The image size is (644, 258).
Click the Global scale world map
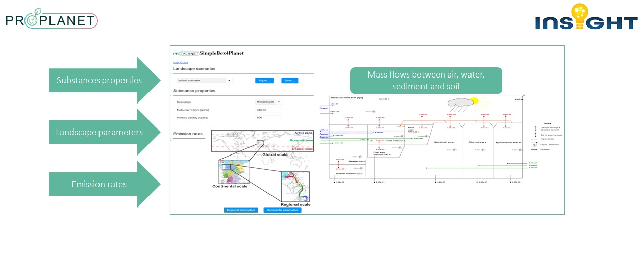[261, 140]
